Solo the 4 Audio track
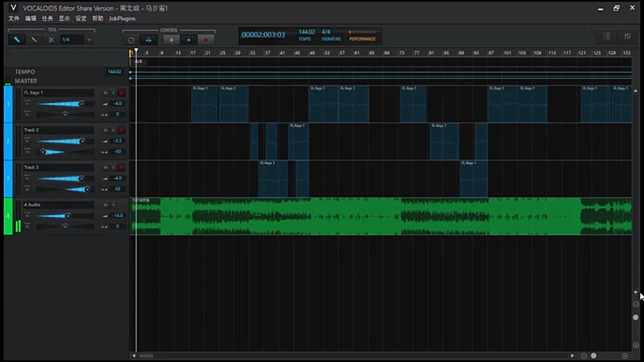 click(x=113, y=205)
